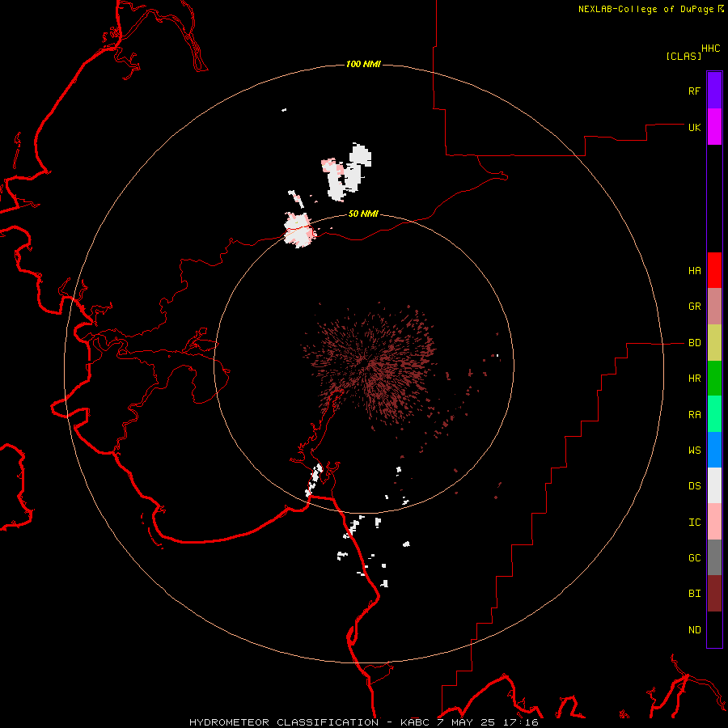
Task: Click the RA light green legend swatch
Action: 714,414
